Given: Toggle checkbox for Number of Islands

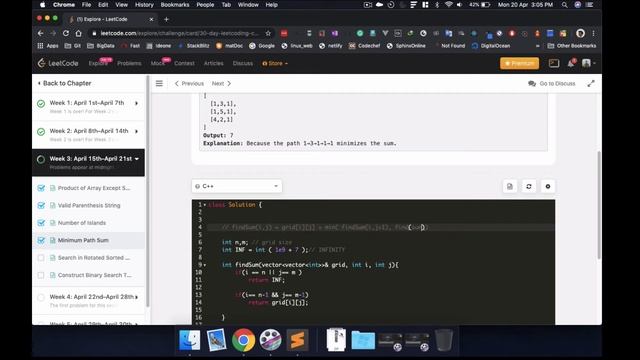Looking at the screenshot, I should point(41,223).
